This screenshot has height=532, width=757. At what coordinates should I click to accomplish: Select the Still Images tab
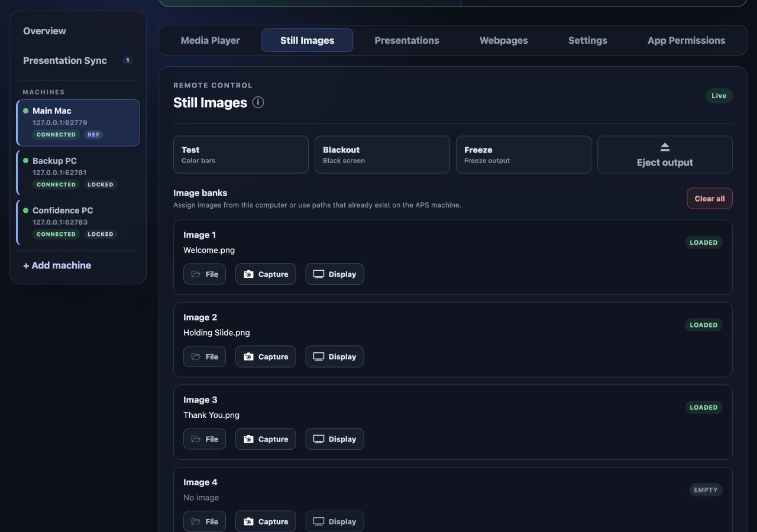coord(308,40)
